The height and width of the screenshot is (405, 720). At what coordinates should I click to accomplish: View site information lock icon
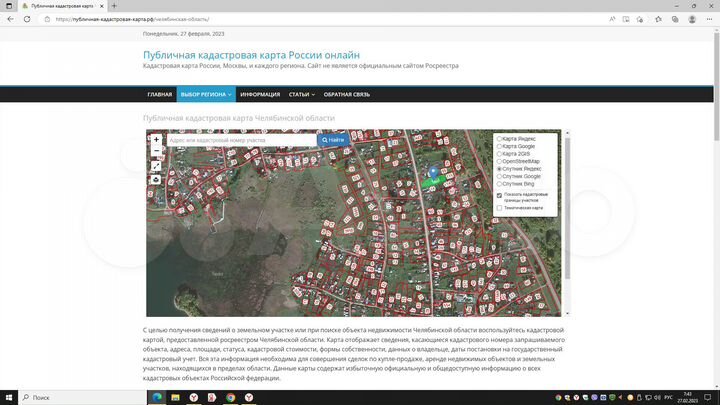point(47,19)
